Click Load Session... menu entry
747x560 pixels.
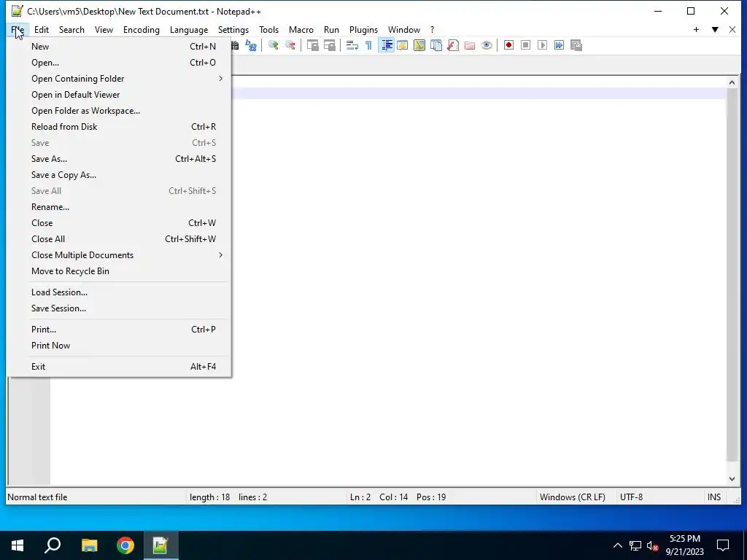point(119,292)
